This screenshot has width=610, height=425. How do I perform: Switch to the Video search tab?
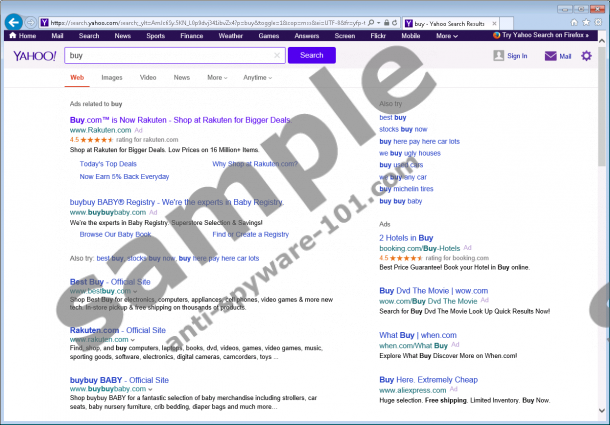click(147, 77)
